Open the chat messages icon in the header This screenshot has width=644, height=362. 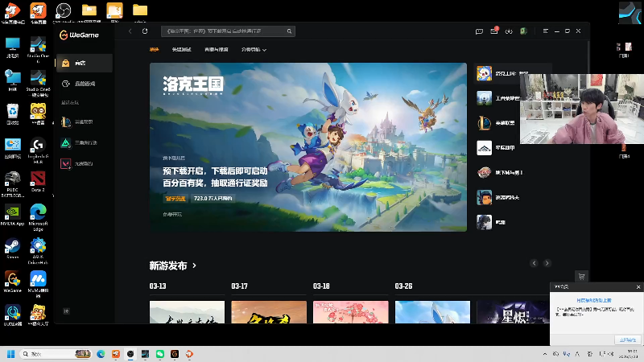point(479,31)
